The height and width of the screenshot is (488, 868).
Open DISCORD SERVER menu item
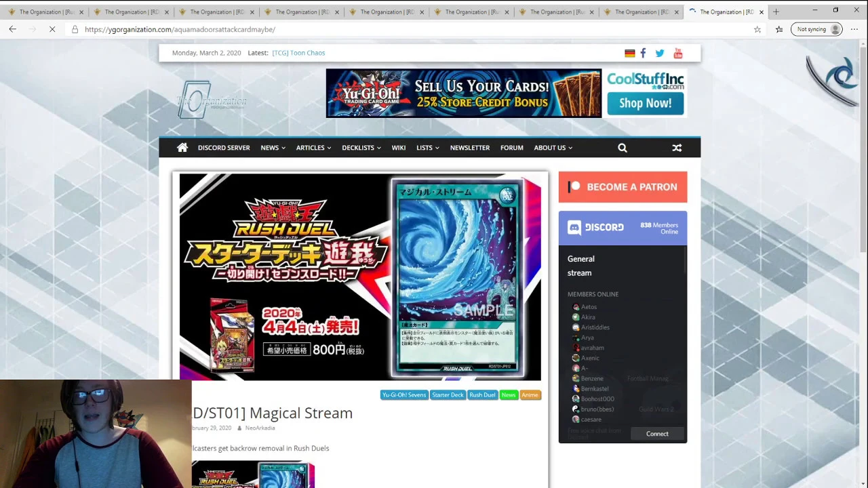[224, 148]
